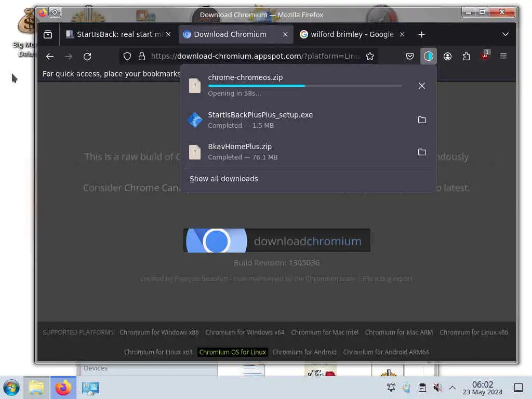Click the Firefox View icon
Screen dimensions: 532x399
click(48, 34)
